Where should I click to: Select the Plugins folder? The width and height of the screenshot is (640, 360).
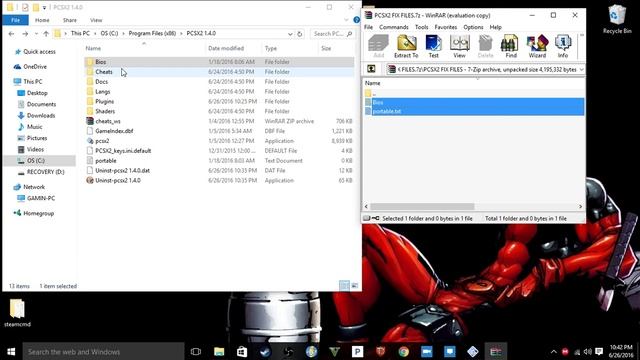219,101
